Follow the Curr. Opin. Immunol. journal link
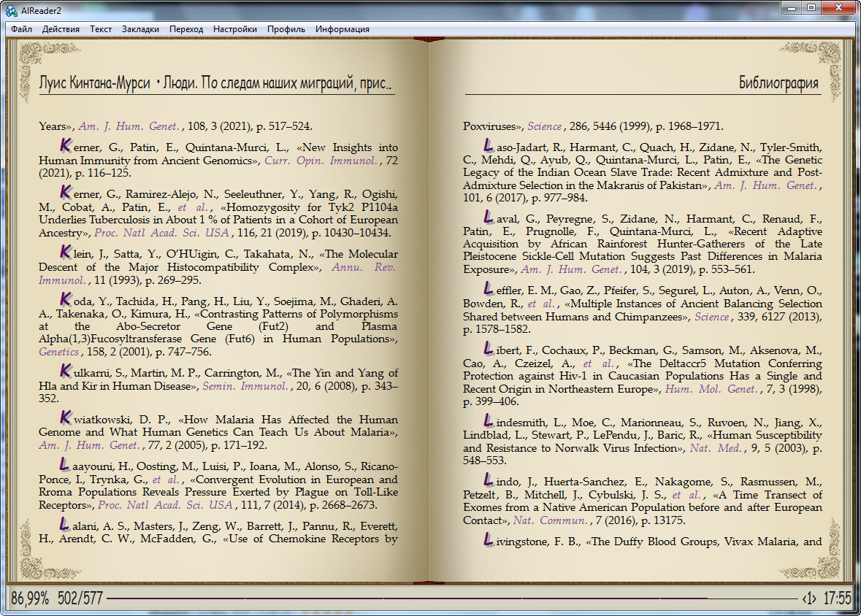 click(321, 160)
